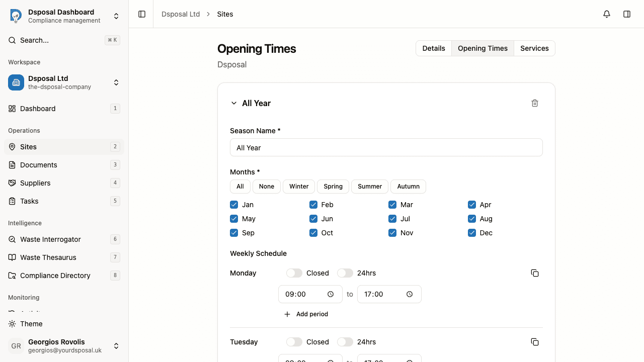Open the right panel icon in header
The height and width of the screenshot is (362, 644).
pyautogui.click(x=627, y=14)
